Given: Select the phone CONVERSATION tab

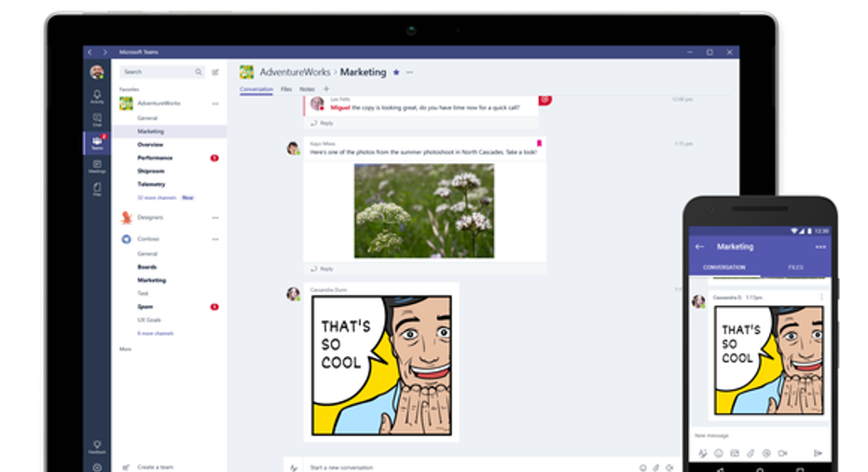Looking at the screenshot, I should [x=724, y=267].
